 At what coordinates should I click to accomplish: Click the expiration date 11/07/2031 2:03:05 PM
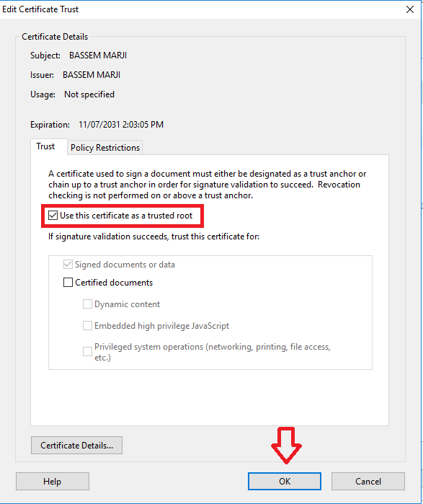pyautogui.click(x=121, y=125)
